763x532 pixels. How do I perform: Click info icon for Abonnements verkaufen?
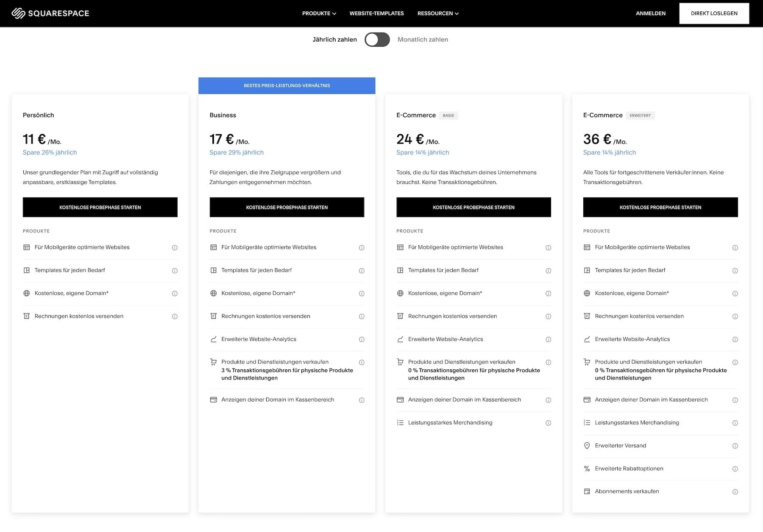click(735, 492)
